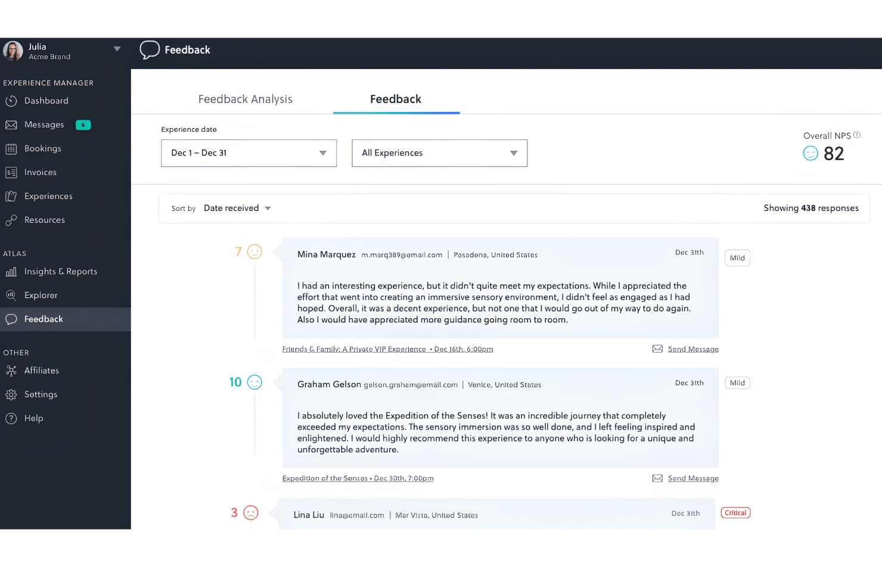Image resolution: width=882 pixels, height=588 pixels.
Task: Open Expedition of the Senses Dec 30th link
Action: tap(358, 478)
